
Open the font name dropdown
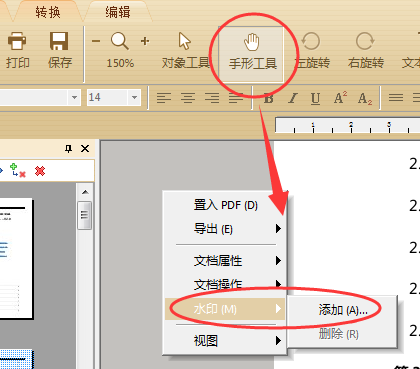pyautogui.click(x=74, y=98)
